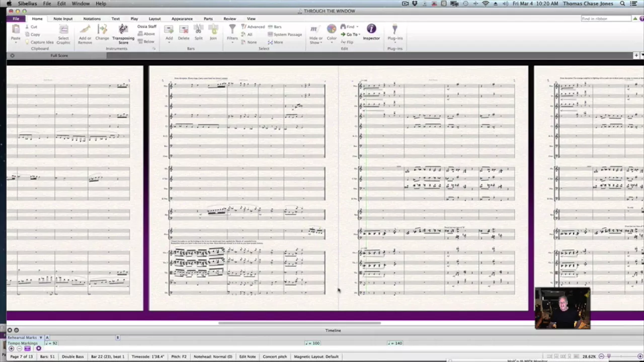Click the Copy icon
This screenshot has height=362, width=644.
tap(27, 34)
